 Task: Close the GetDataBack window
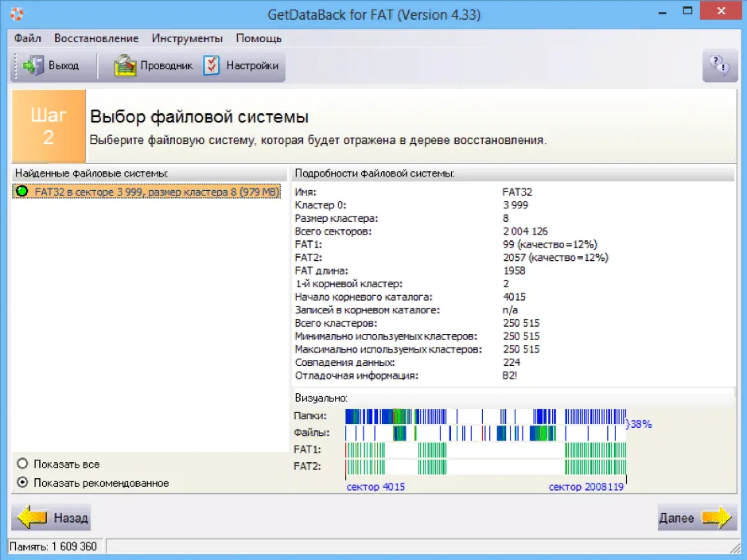click(722, 11)
